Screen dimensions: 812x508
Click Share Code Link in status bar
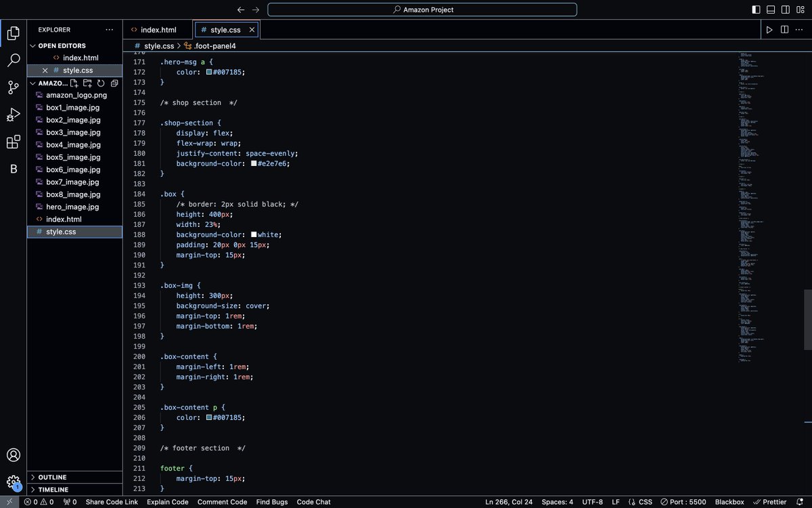112,502
